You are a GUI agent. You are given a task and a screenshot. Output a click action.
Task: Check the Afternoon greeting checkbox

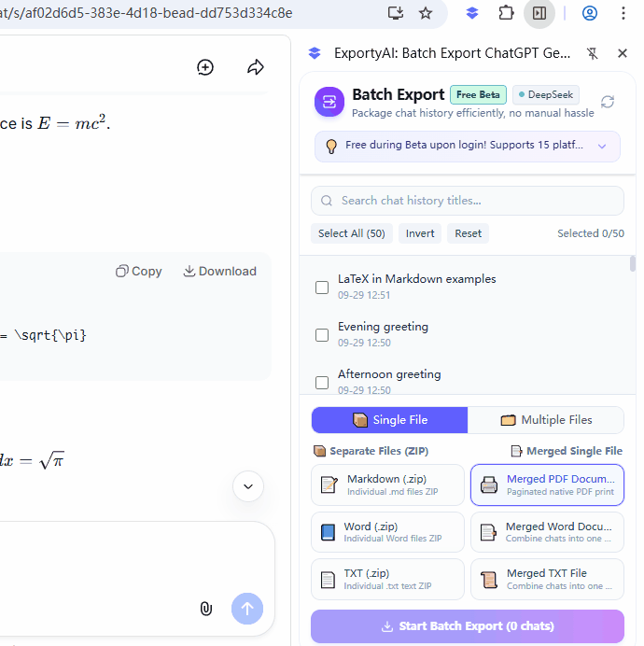(x=322, y=383)
